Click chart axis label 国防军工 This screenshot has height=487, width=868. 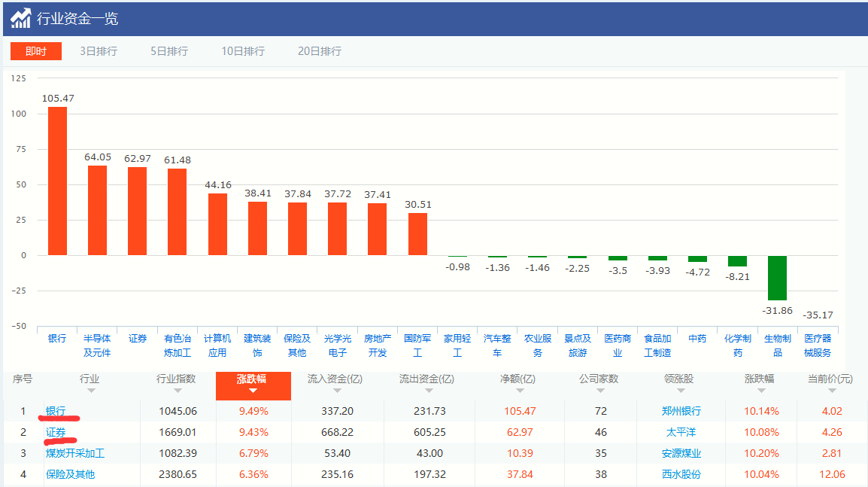[x=417, y=345]
